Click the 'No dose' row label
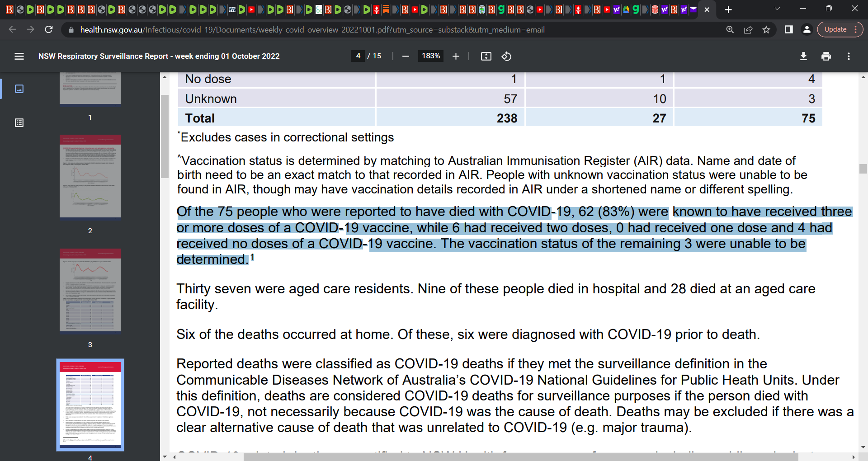This screenshot has width=868, height=461. pos(208,79)
